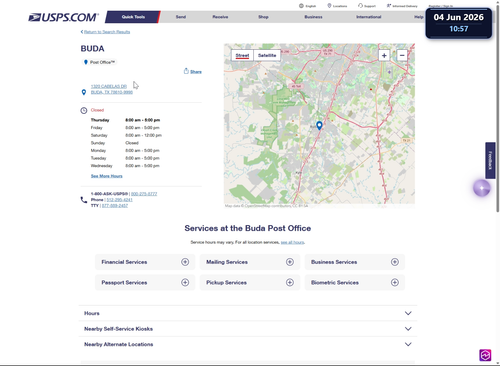Expand Nearby Self-Service Kiosks chevron
Screen dimensions: 500x366
(x=408, y=329)
